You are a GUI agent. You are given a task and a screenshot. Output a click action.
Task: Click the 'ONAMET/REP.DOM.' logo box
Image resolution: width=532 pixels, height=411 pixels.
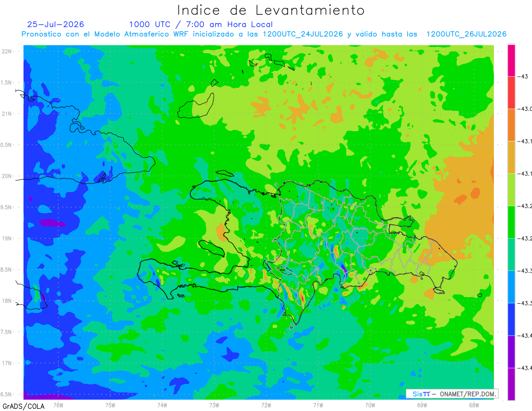(452, 394)
